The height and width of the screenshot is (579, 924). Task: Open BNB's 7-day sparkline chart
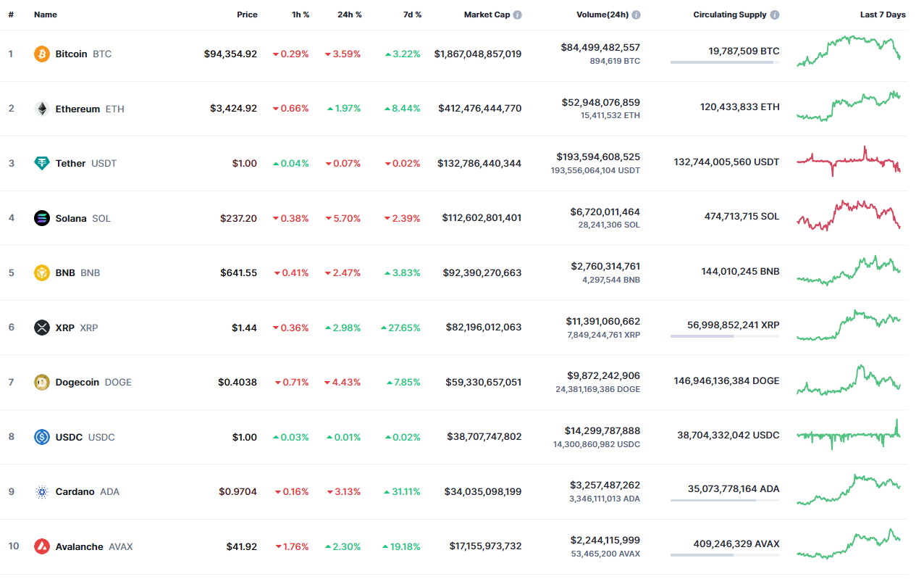[849, 270]
